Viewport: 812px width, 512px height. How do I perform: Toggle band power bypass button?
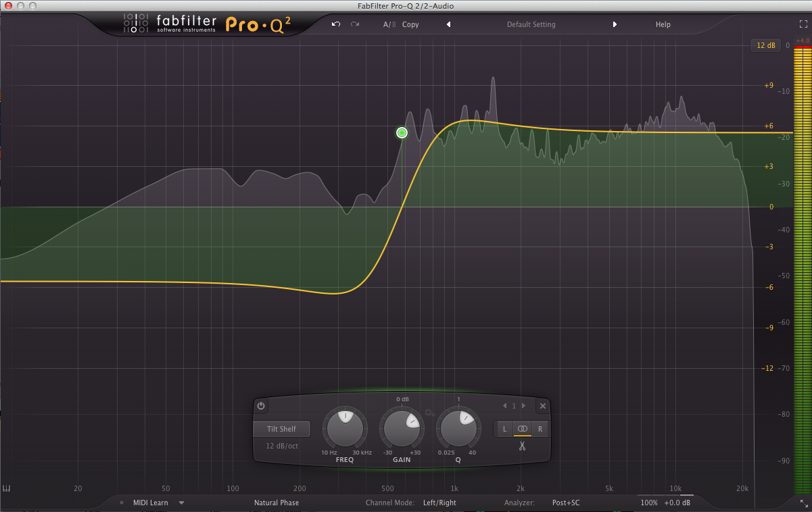261,406
